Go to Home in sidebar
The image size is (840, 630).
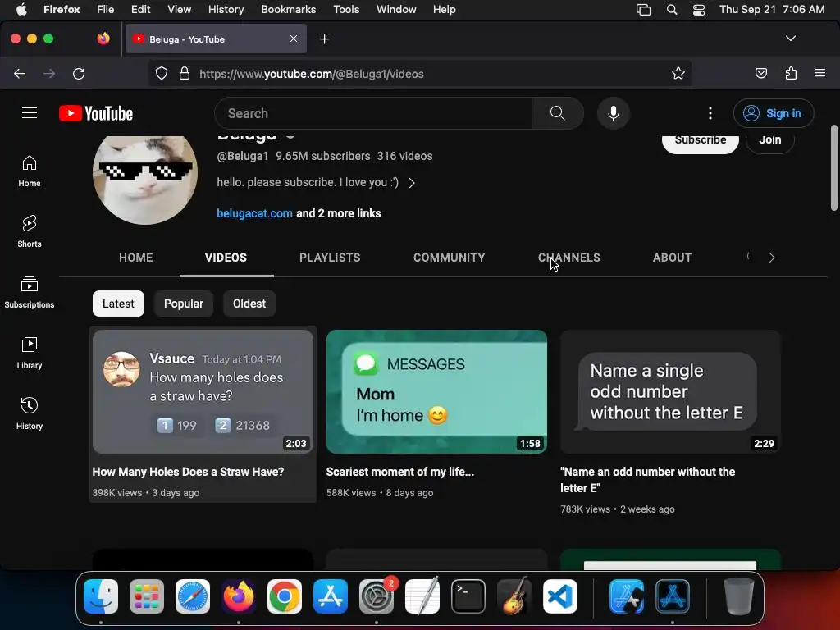click(x=30, y=171)
